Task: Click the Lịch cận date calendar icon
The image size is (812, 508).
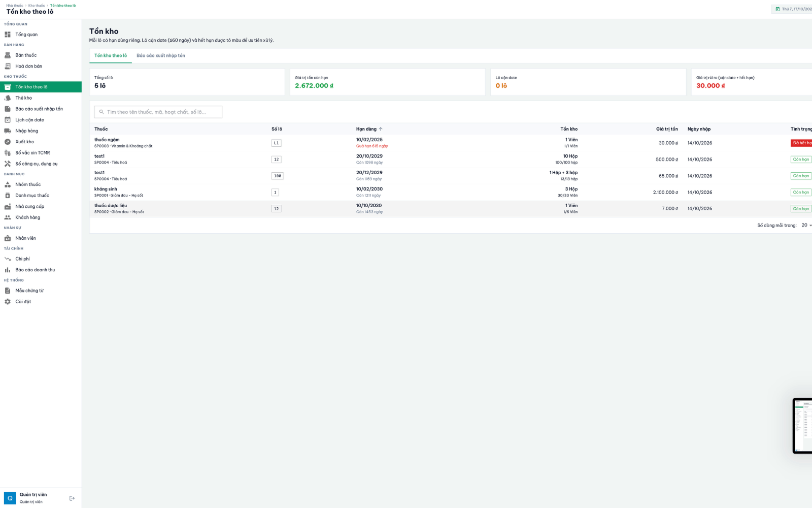Action: (x=8, y=120)
